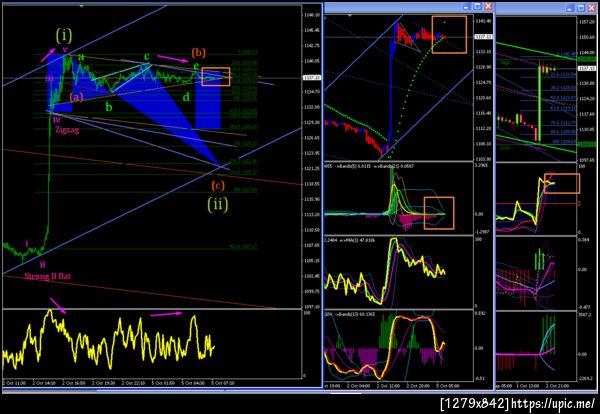
Task: Minimize the middle chart window
Action: point(466,7)
